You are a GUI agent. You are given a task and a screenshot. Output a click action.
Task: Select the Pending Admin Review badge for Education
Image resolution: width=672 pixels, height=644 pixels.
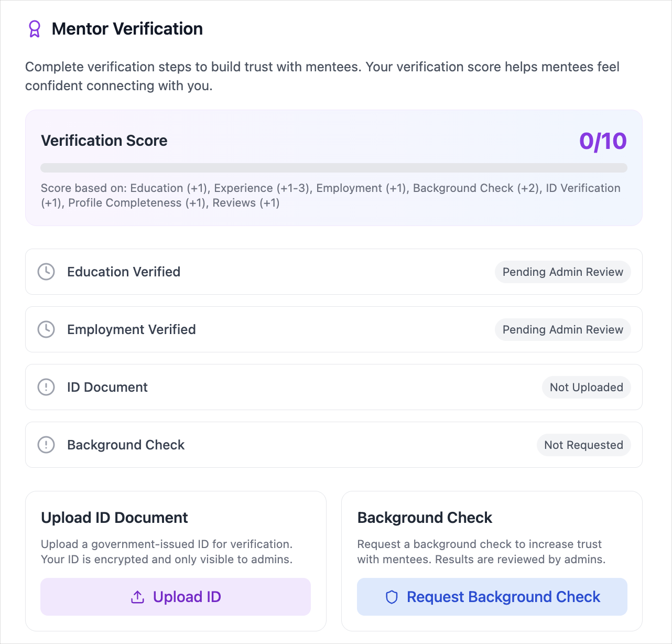click(563, 272)
